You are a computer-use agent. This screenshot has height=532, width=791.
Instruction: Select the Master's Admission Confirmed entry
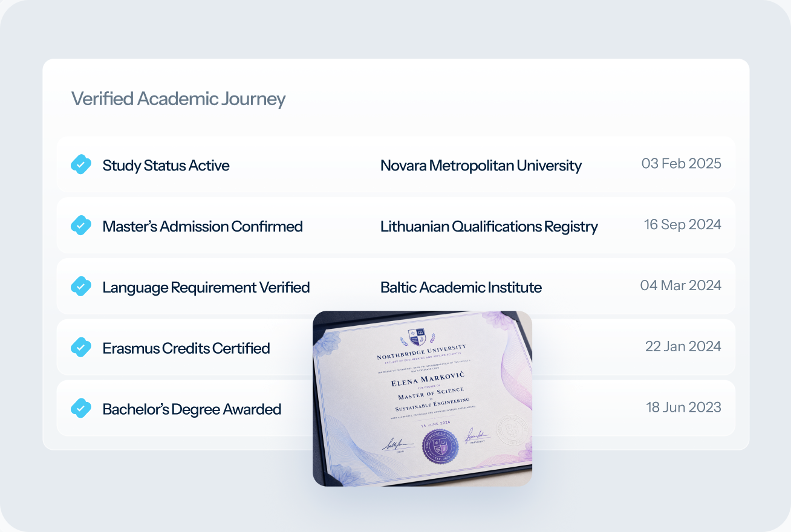click(396, 225)
